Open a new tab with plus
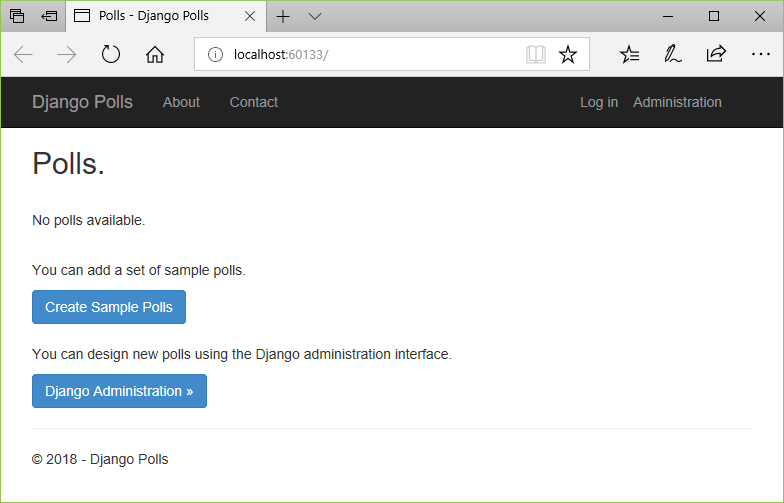This screenshot has width=784, height=503. 283,16
